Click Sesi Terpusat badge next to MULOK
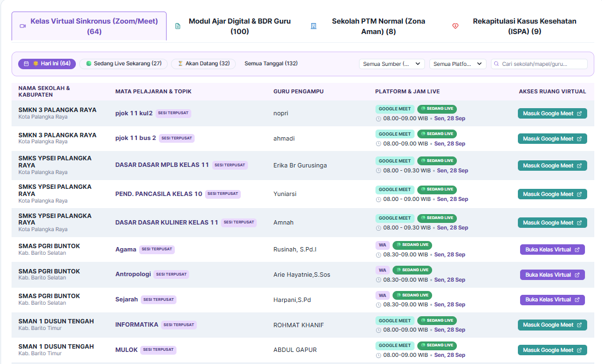Screen dimensions: 602x364 pyautogui.click(x=158, y=350)
